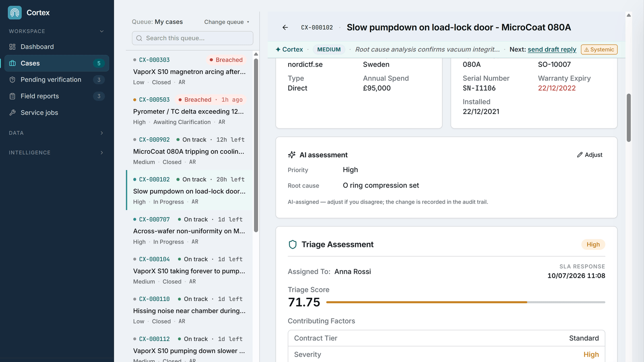The height and width of the screenshot is (362, 644).
Task: Open Dashboard from the sidebar
Action: (56, 47)
